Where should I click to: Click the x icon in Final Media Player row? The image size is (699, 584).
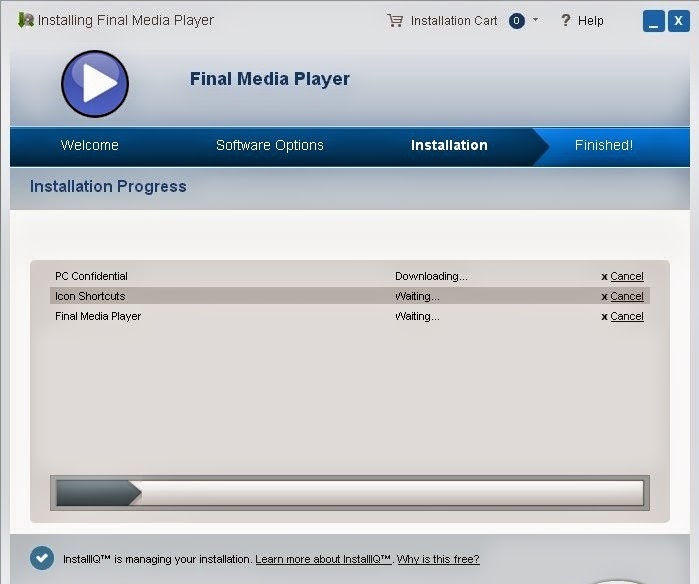click(x=604, y=317)
